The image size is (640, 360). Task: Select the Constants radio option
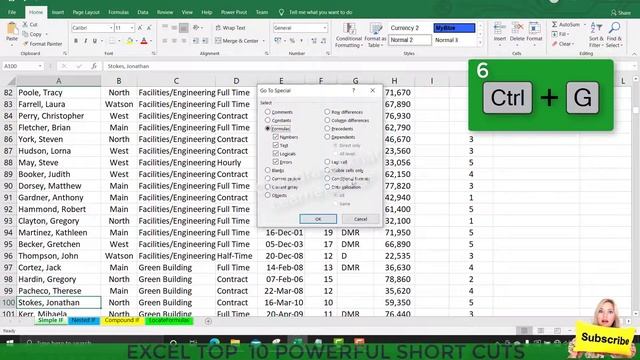[x=267, y=120]
